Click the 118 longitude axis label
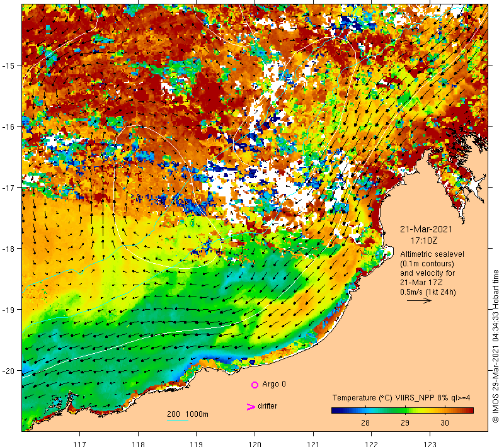The width and height of the screenshot is (504, 447). pos(138,443)
